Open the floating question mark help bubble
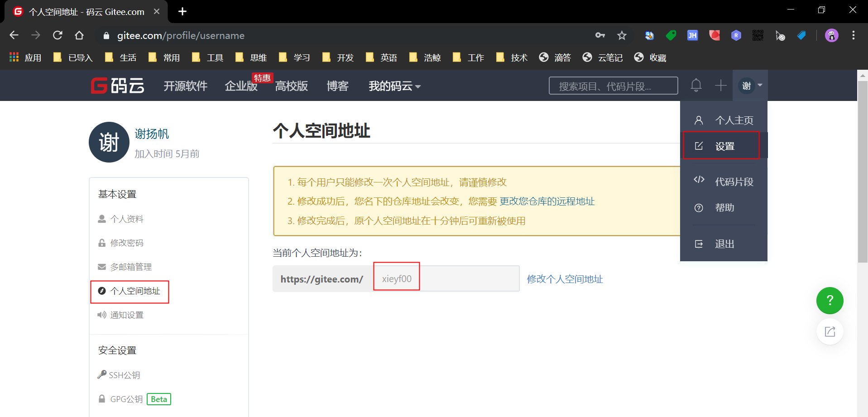The height and width of the screenshot is (417, 868). (x=830, y=300)
